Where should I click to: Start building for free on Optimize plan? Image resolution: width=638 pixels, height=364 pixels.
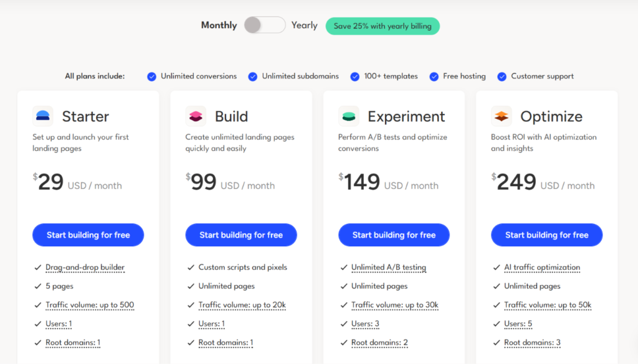[x=547, y=235]
